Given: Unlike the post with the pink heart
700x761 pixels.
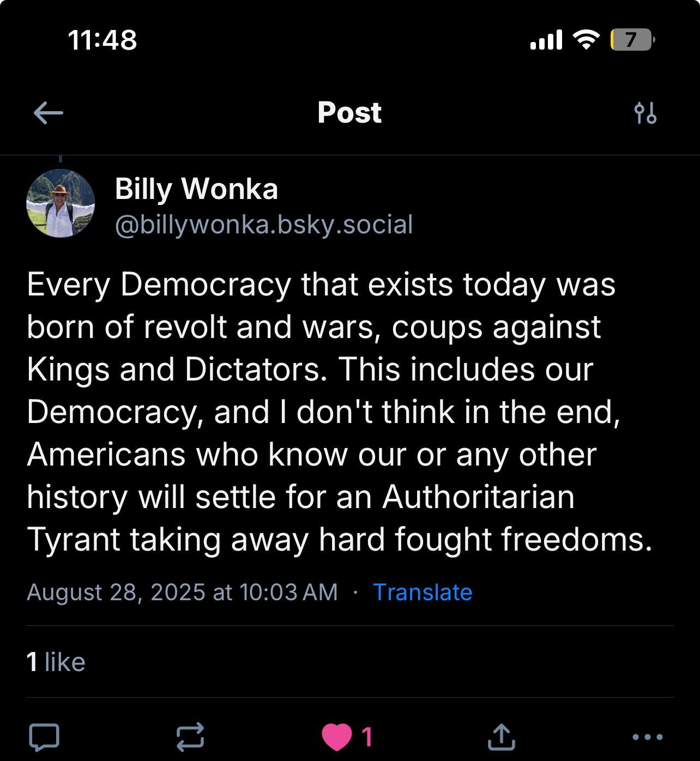Looking at the screenshot, I should pos(337,737).
